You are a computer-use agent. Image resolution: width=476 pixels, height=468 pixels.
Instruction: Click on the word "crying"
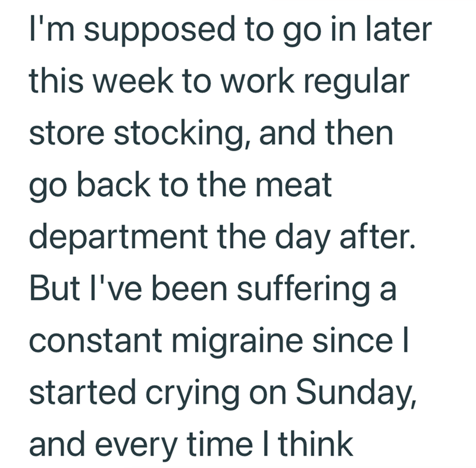coord(192,394)
